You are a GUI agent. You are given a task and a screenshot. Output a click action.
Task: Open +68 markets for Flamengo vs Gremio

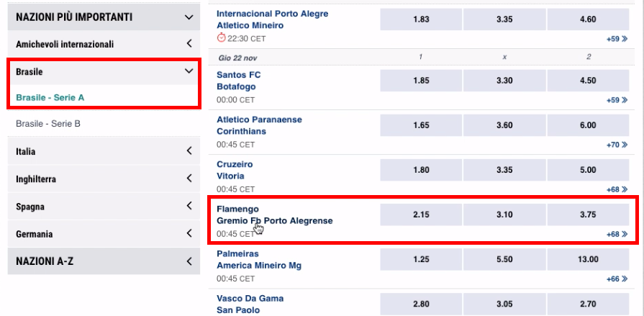tap(617, 234)
